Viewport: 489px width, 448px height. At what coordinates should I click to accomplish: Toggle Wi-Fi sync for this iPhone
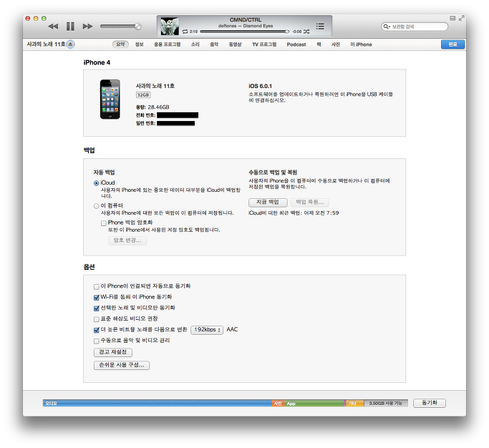[97, 297]
